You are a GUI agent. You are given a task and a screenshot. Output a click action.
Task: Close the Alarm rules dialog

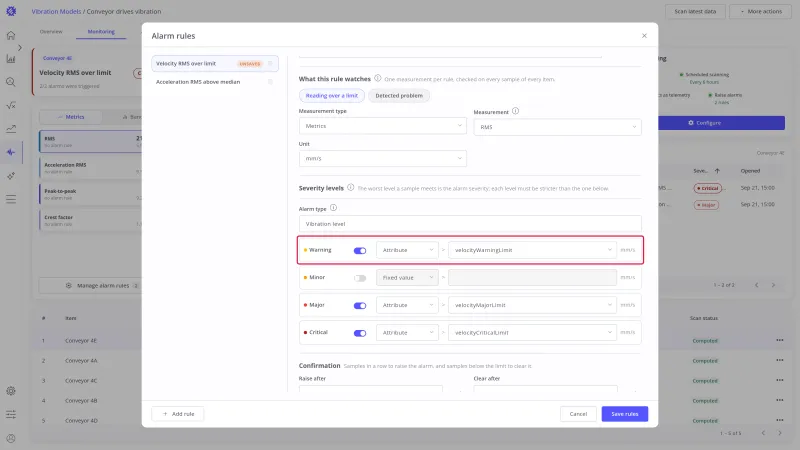(x=644, y=36)
